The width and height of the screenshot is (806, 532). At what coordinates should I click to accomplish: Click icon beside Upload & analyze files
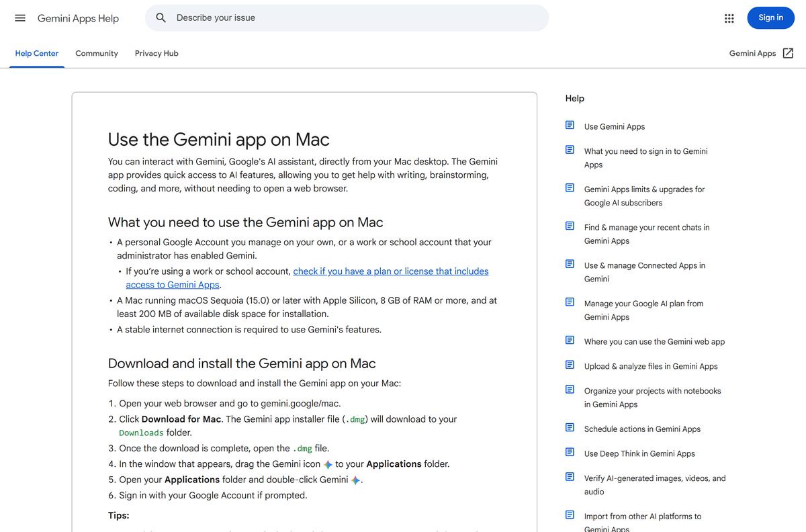[x=570, y=365]
